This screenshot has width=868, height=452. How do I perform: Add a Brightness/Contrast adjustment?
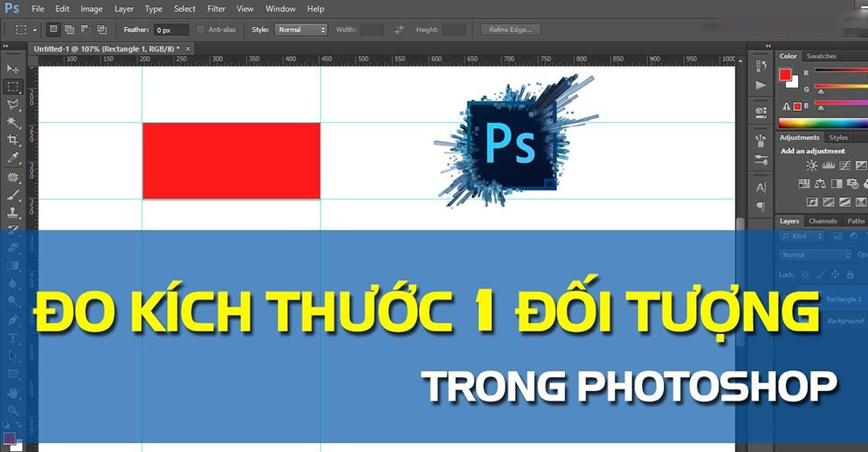(x=812, y=165)
